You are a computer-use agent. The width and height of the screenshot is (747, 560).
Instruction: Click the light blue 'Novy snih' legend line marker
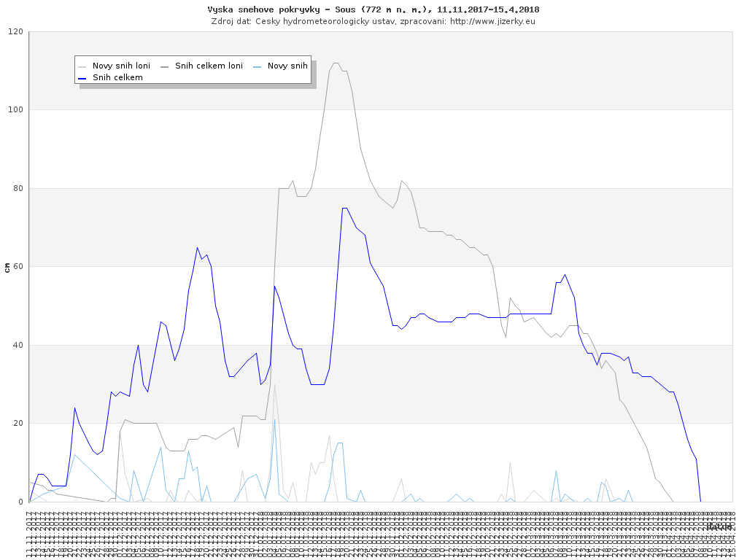coord(258,66)
